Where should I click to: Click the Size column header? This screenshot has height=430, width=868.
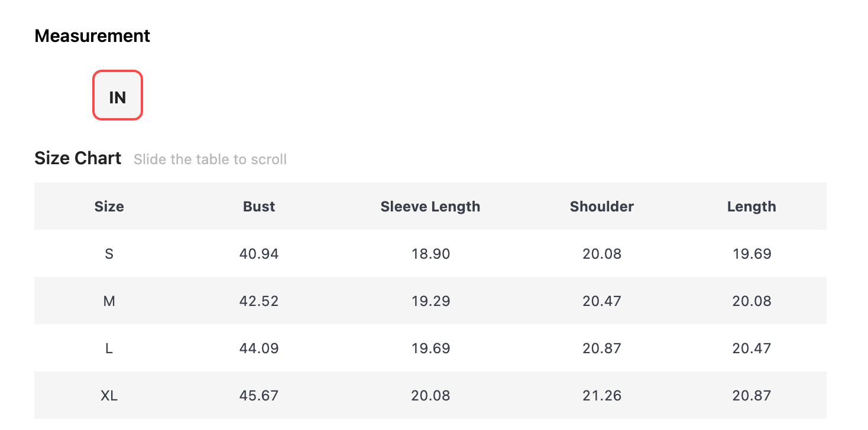(109, 206)
